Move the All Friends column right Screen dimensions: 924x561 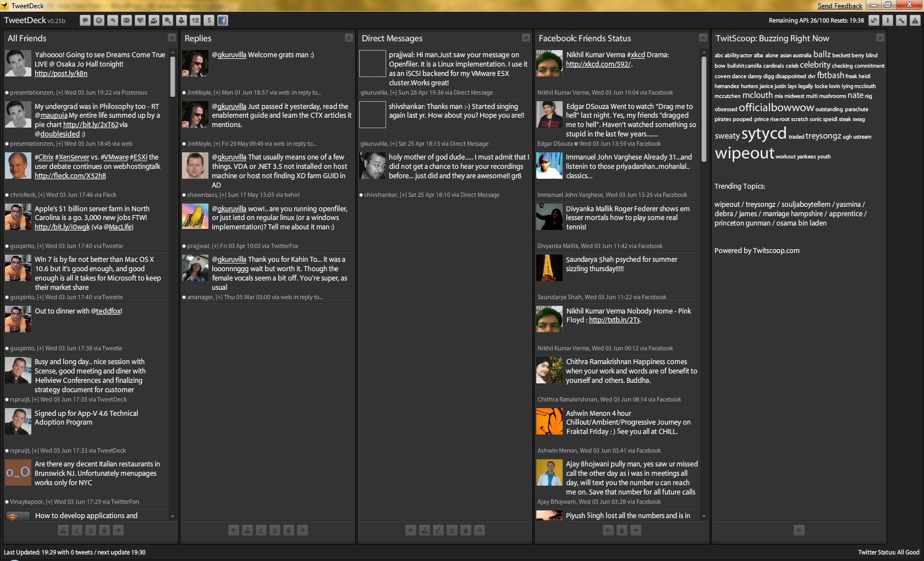tap(118, 530)
